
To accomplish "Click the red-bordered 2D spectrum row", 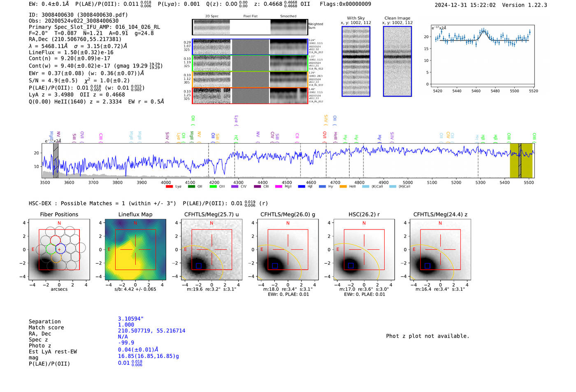I will 250,95.
